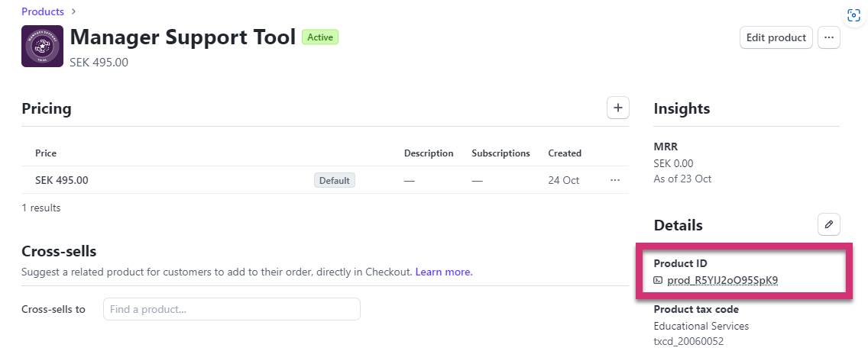The width and height of the screenshot is (868, 351).
Task: Click the Subscriptions column header
Action: click(500, 153)
